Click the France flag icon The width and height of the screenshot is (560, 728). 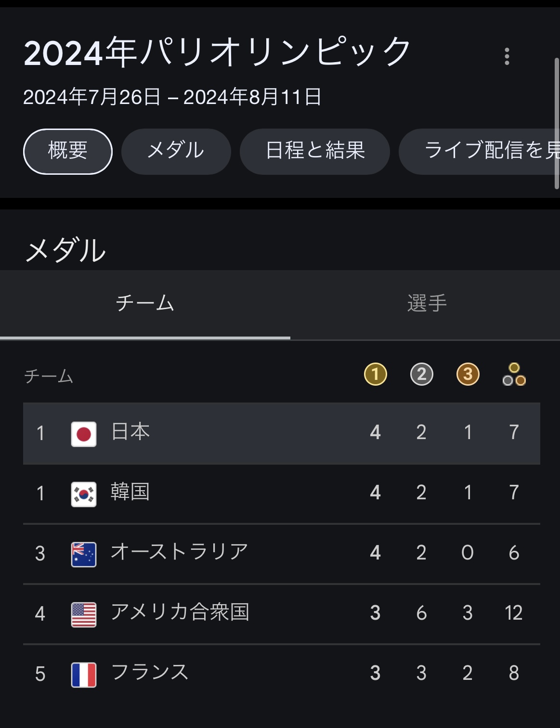(84, 675)
